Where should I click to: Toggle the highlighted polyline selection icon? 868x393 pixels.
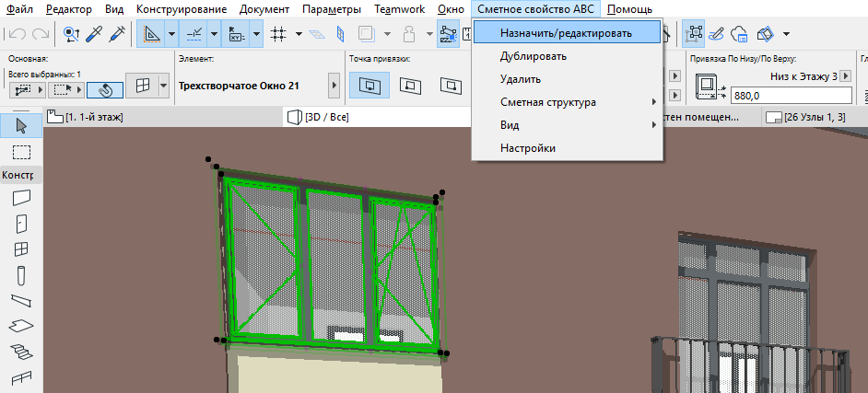pos(447,34)
